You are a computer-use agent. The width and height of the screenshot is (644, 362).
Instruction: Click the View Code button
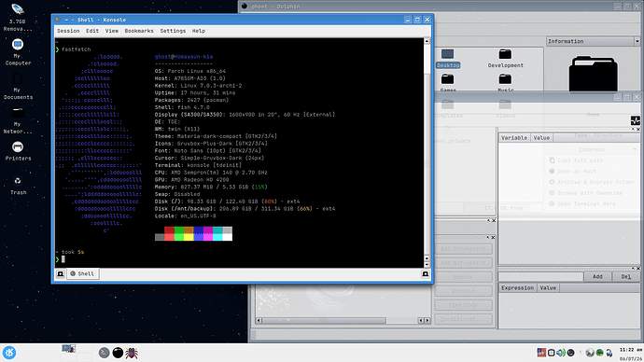(463, 305)
